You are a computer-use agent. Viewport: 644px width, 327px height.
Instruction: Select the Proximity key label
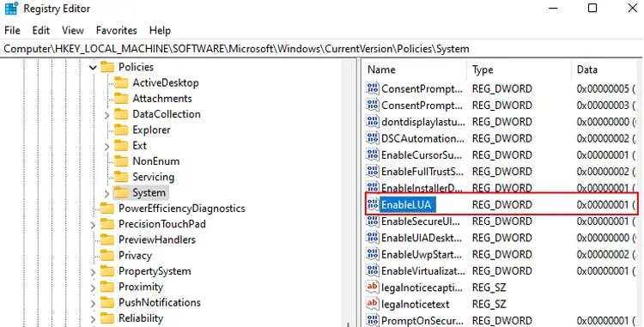tap(141, 287)
